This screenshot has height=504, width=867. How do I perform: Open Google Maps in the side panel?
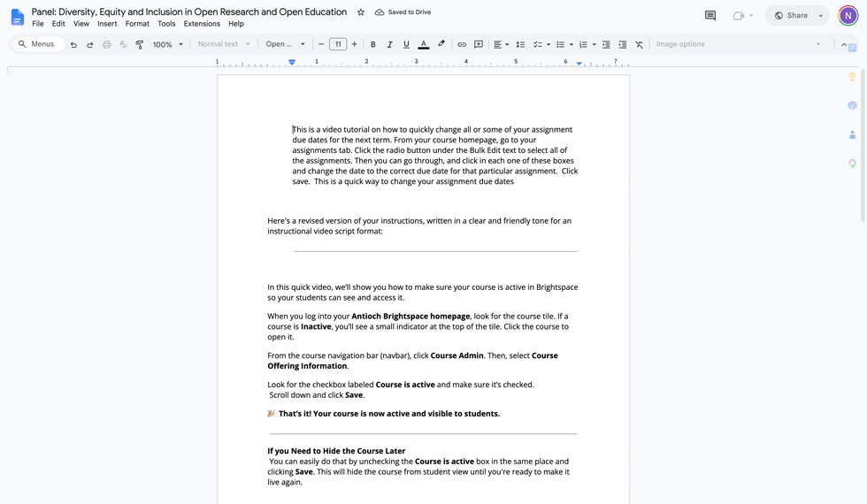(x=852, y=164)
